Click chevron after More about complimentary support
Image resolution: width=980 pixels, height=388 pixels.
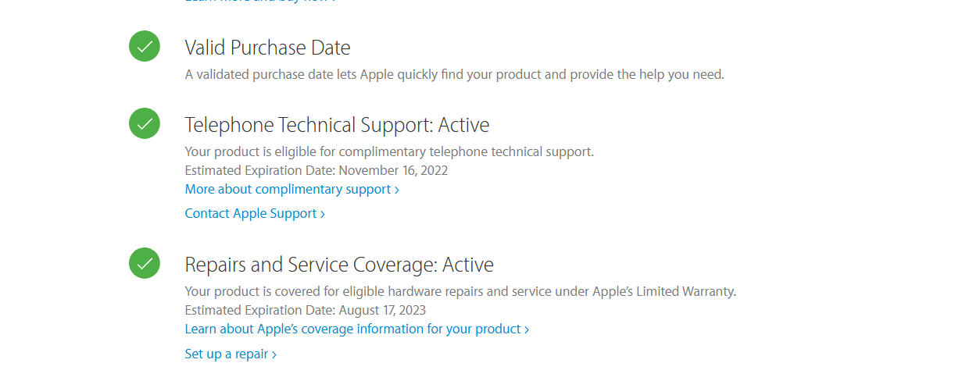397,190
